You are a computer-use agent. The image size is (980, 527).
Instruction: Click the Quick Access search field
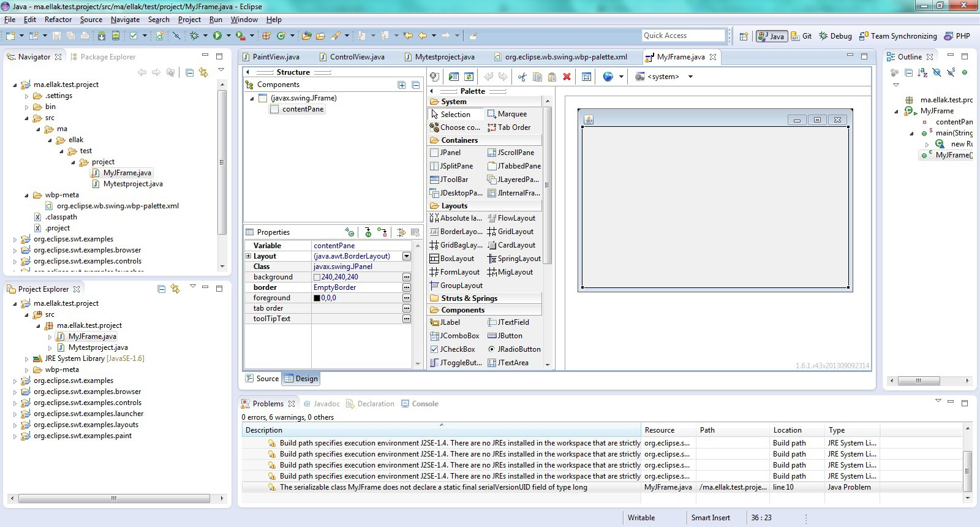coord(683,36)
